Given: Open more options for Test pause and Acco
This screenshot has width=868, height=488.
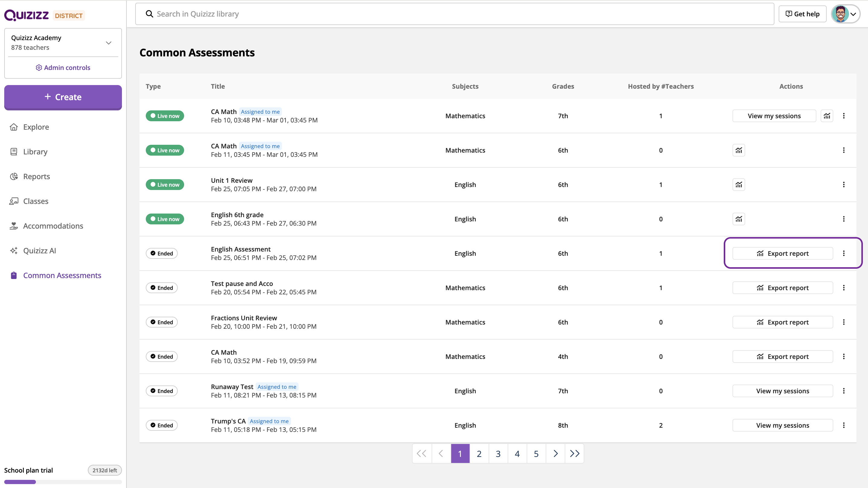Looking at the screenshot, I should pyautogui.click(x=844, y=288).
